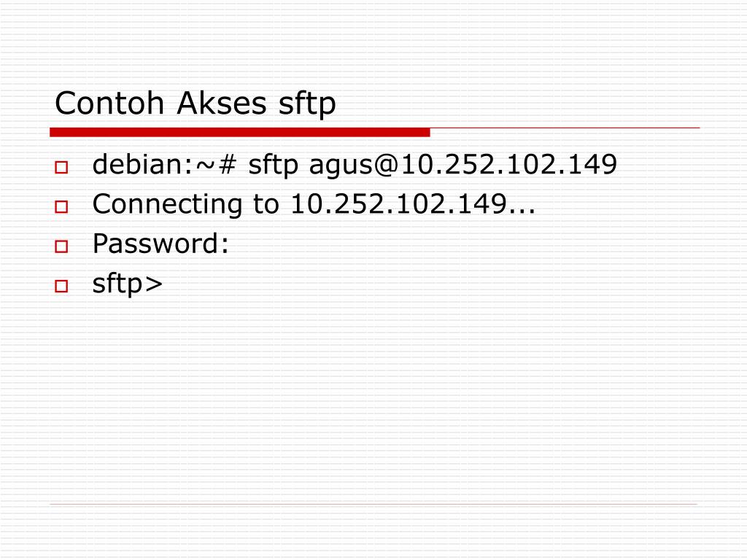Click the @ symbol in the address

[387, 166]
